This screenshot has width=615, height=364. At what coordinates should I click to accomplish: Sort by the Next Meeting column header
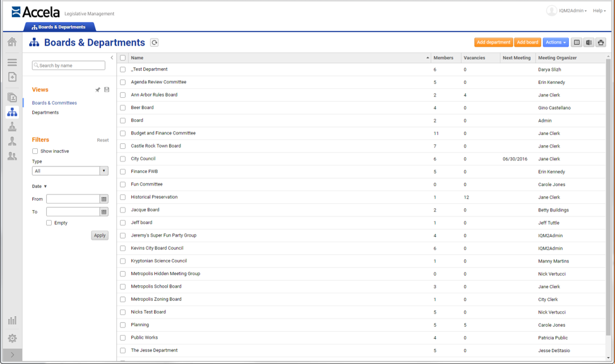click(x=518, y=57)
